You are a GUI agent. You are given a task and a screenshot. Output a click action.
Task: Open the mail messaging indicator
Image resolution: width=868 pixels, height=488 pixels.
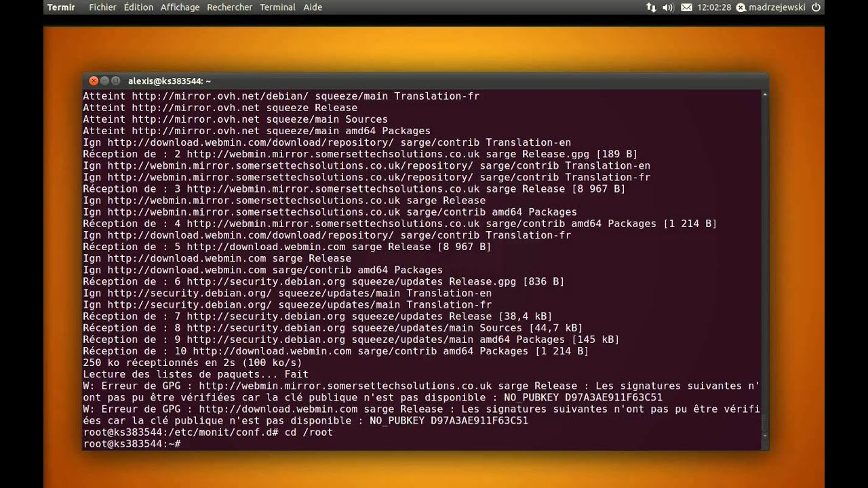tap(686, 7)
